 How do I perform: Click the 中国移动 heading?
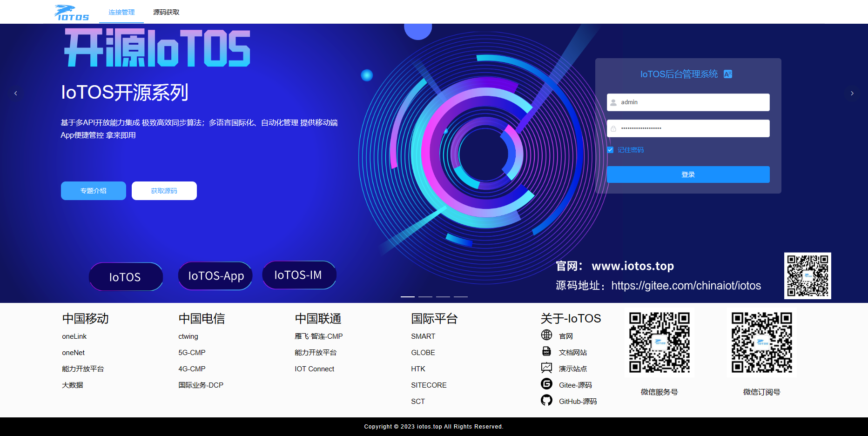pyautogui.click(x=85, y=319)
